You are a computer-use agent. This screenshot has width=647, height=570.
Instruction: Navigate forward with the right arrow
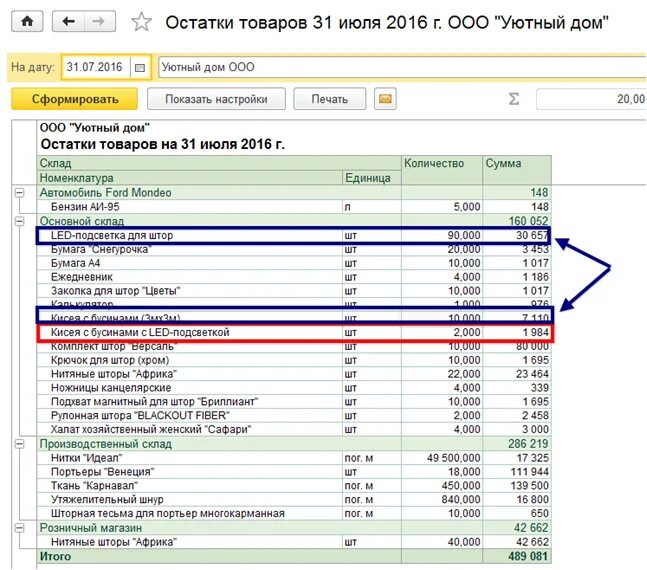click(x=99, y=21)
